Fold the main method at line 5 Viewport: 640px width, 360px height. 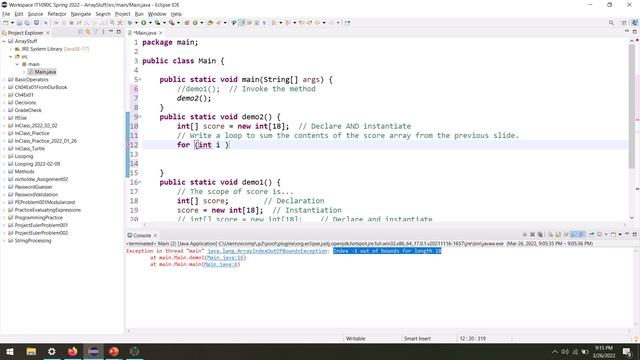[x=140, y=80]
